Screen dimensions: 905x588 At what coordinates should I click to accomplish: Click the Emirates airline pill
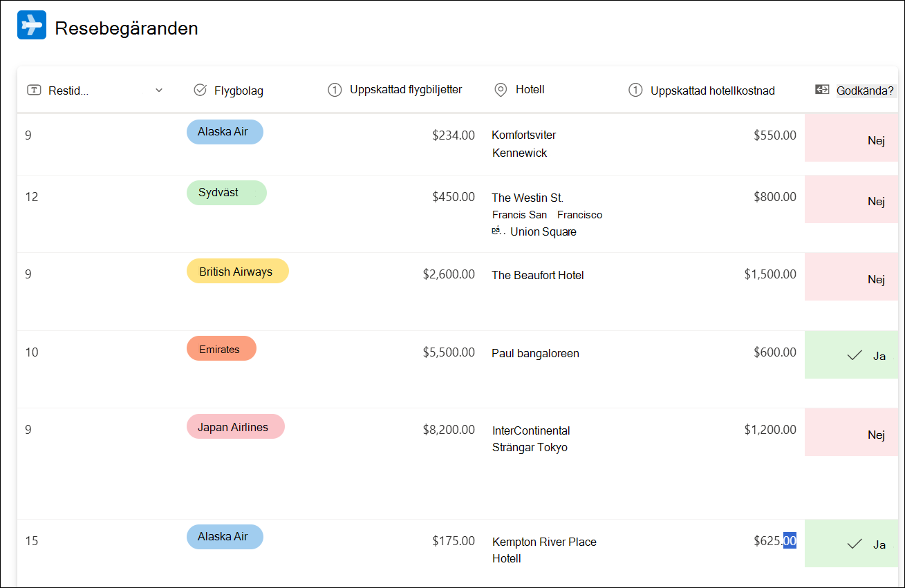point(221,348)
